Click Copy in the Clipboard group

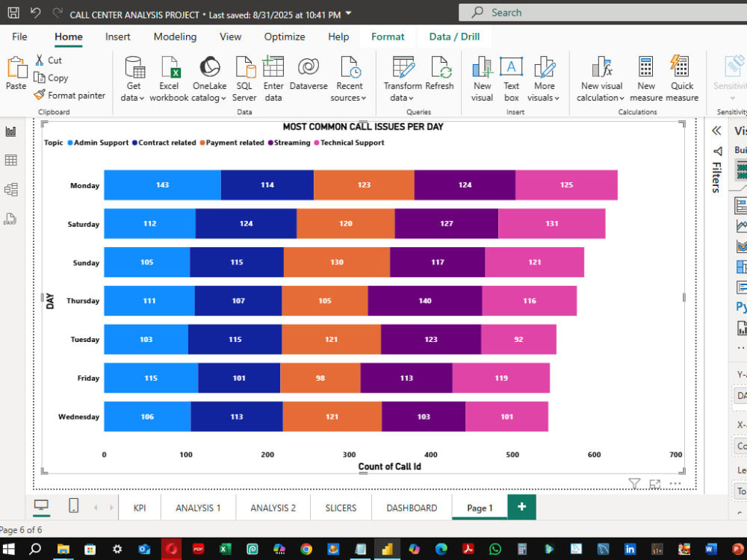(x=51, y=78)
